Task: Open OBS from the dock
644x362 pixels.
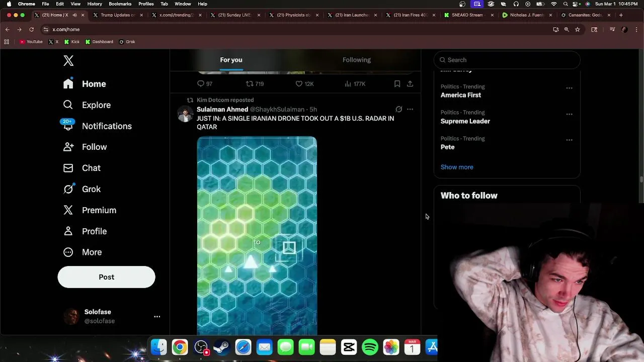Action: tap(201, 347)
